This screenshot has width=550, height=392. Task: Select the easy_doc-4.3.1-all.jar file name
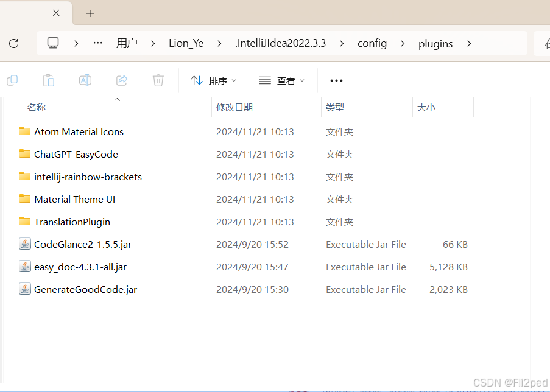click(80, 267)
